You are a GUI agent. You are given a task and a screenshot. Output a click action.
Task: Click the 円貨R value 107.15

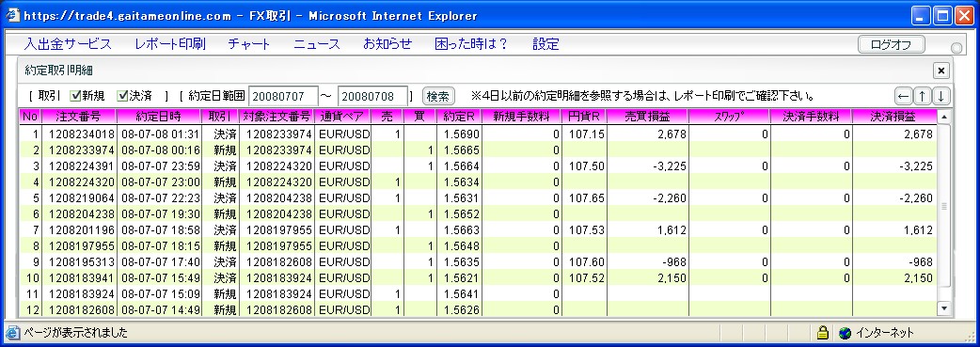pos(586,134)
